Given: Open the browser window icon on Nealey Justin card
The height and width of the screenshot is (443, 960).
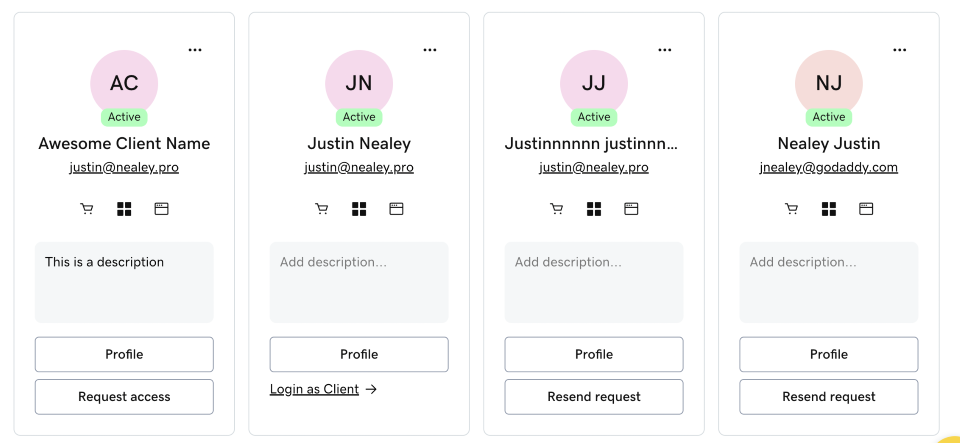Looking at the screenshot, I should point(866,209).
